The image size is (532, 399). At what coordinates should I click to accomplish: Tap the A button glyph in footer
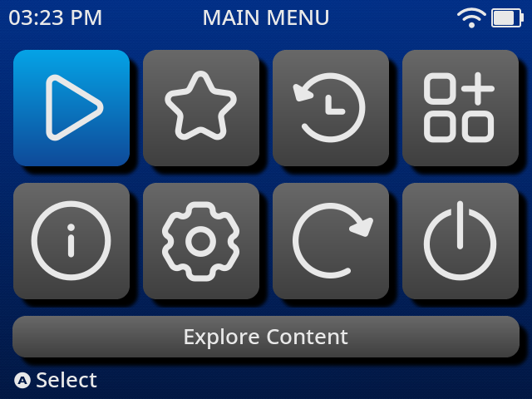click(x=22, y=381)
